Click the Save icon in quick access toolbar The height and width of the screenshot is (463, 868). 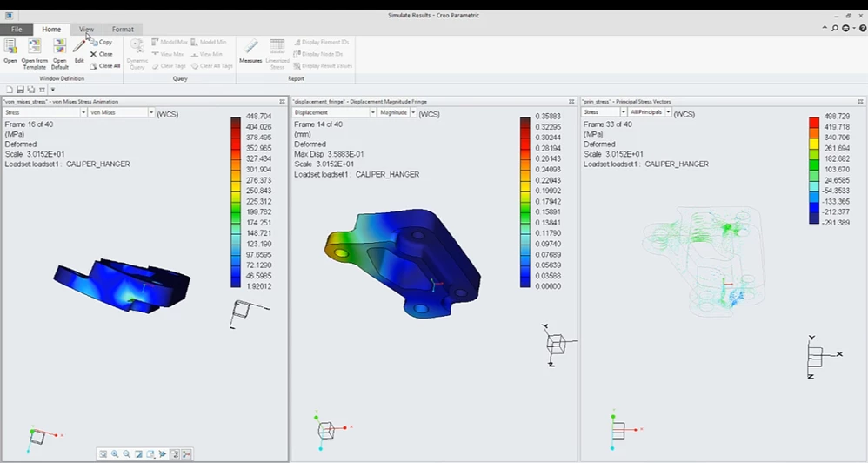click(x=21, y=90)
